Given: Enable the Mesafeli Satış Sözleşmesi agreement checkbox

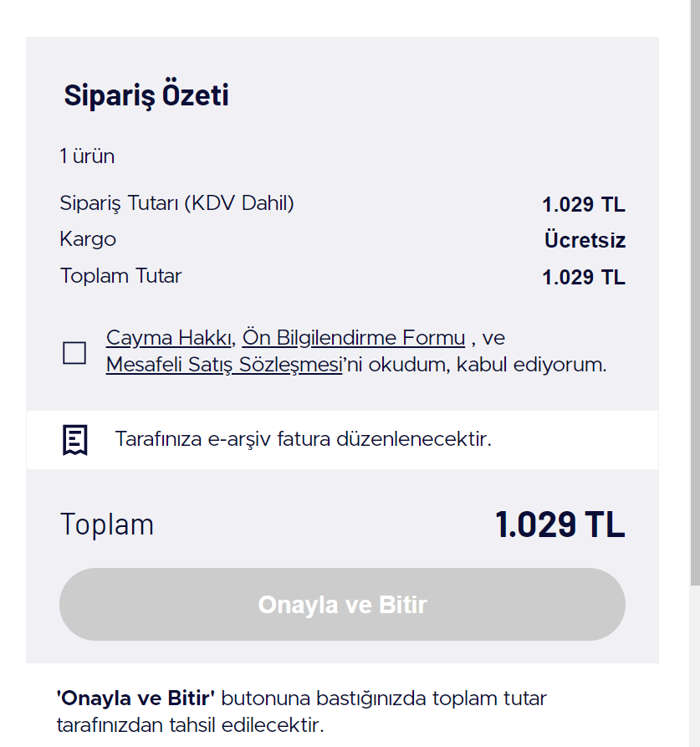Looking at the screenshot, I should coord(74,354).
